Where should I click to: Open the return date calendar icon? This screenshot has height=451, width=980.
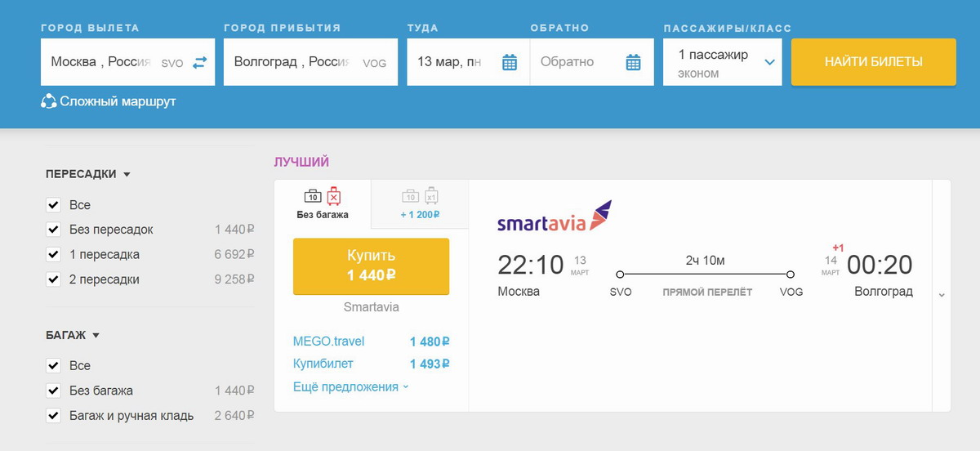pos(633,62)
